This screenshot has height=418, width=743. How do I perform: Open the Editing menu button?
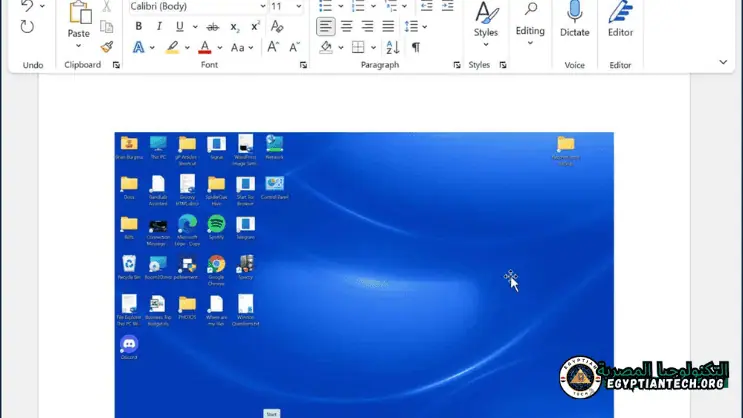[530, 23]
